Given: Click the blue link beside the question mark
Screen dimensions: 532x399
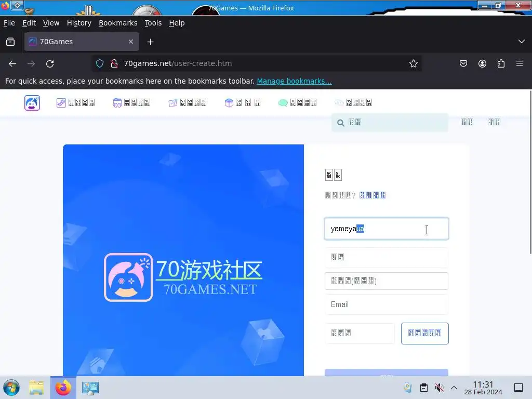Looking at the screenshot, I should click(x=373, y=195).
